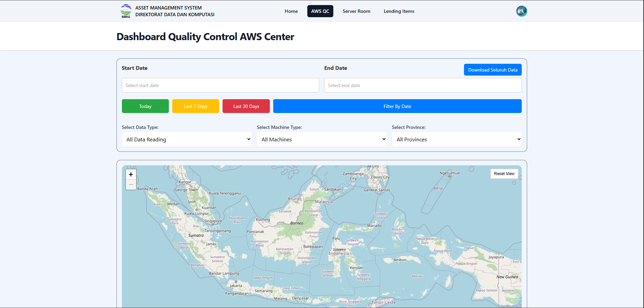
Task: Expand the All Provinces selector
Action: pos(456,139)
